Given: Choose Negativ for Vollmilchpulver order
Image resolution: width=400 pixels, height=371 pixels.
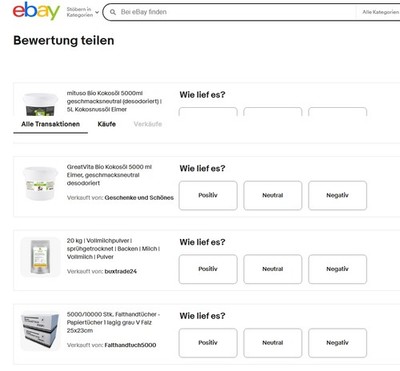Looking at the screenshot, I should pyautogui.click(x=337, y=269).
